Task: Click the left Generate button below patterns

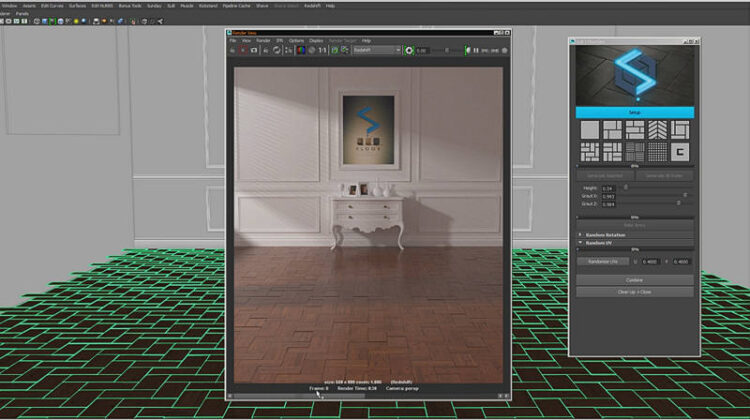Action: (x=605, y=176)
